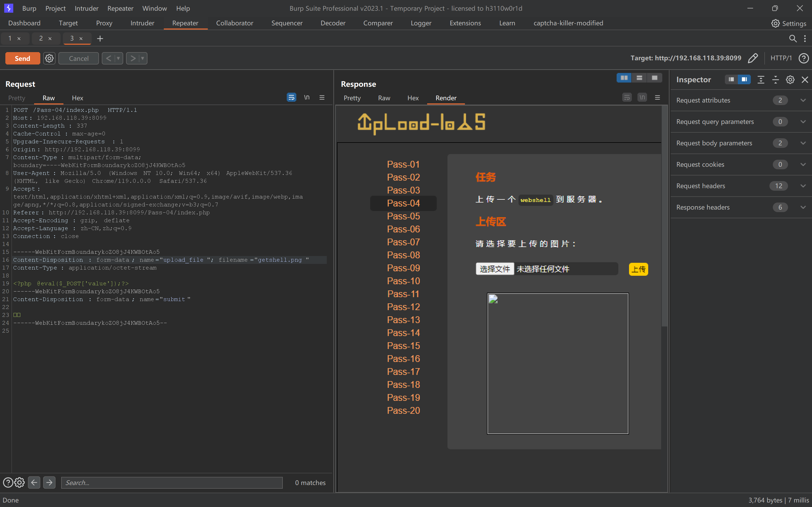Expand all Inspector sections icon
Viewport: 812px width, 507px height.
761,79
